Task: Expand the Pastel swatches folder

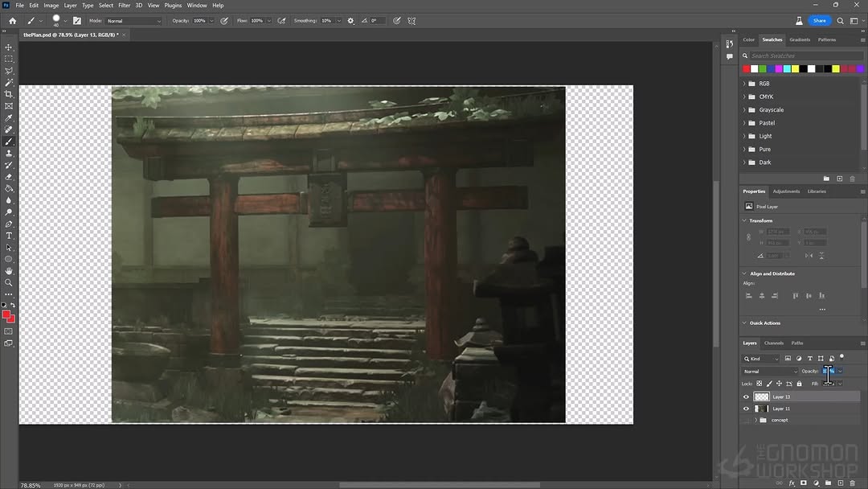Action: pos(744,123)
